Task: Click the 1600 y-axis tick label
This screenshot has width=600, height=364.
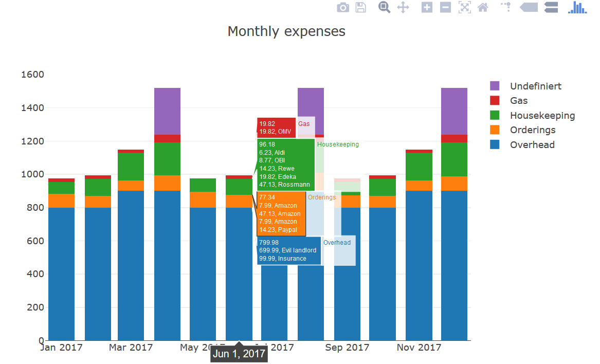Action: click(x=32, y=74)
